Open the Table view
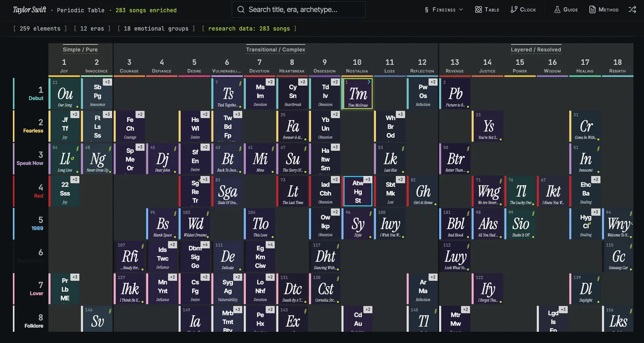The image size is (644, 343). pos(487,10)
